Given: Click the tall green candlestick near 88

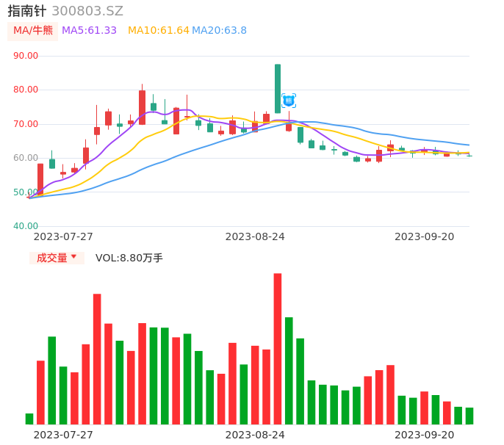Looking at the screenshot, I should point(278,89).
